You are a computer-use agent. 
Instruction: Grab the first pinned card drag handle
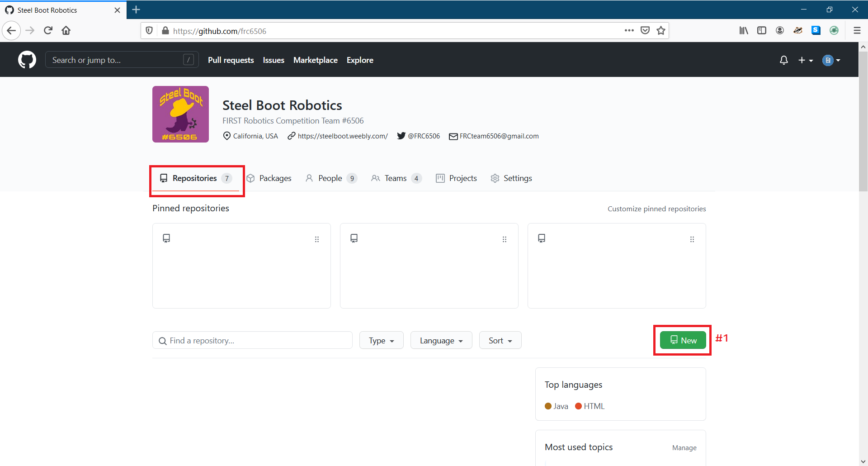click(317, 239)
